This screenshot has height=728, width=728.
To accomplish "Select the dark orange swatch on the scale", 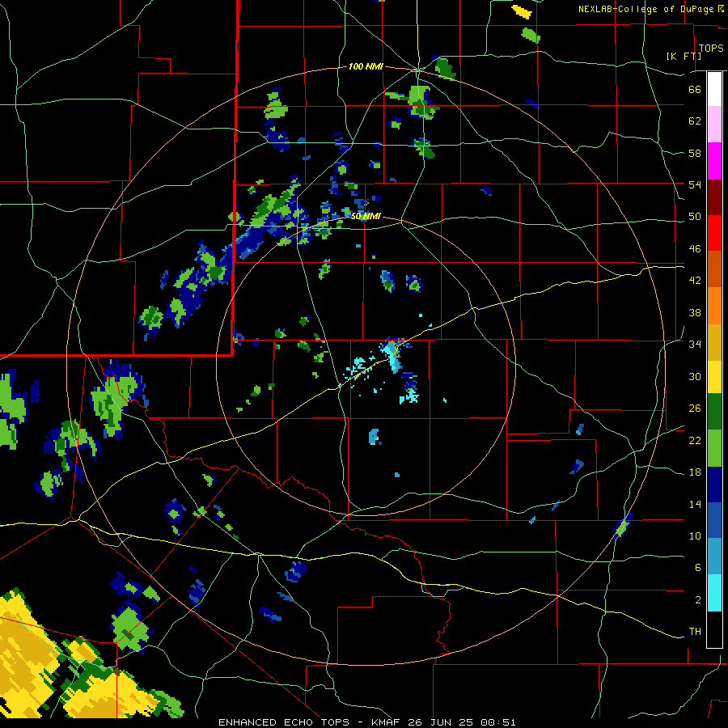I will click(x=714, y=269).
